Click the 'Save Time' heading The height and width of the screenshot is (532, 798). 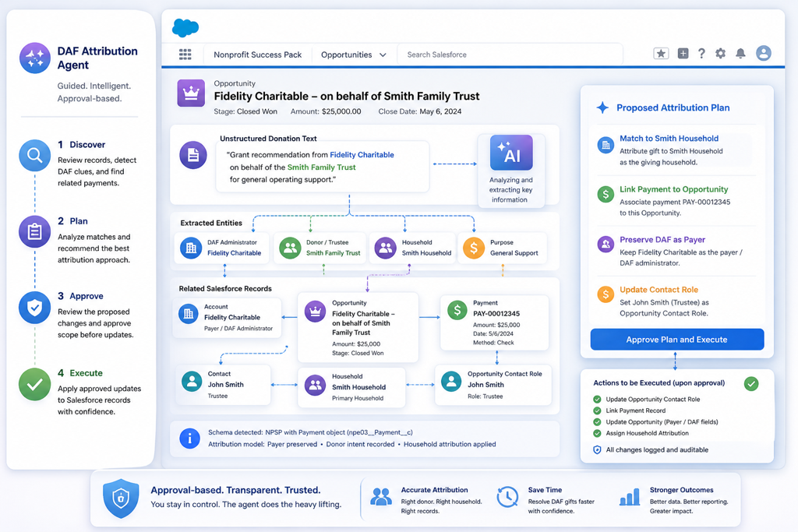click(545, 490)
